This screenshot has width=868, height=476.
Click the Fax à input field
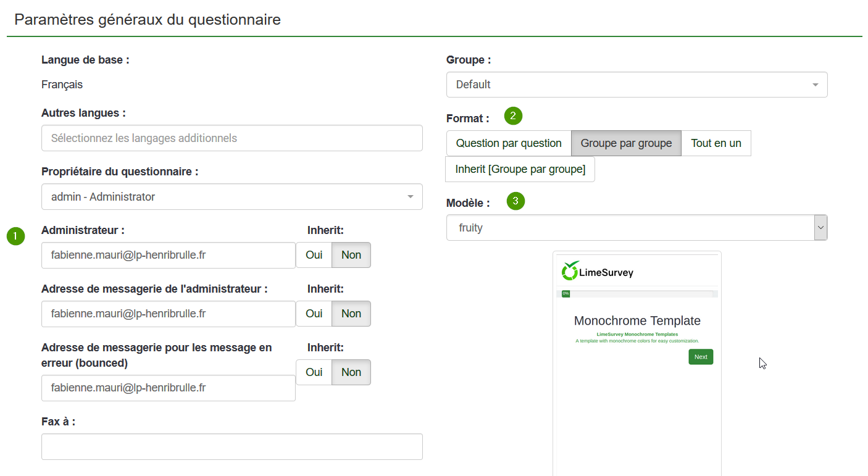(x=232, y=446)
